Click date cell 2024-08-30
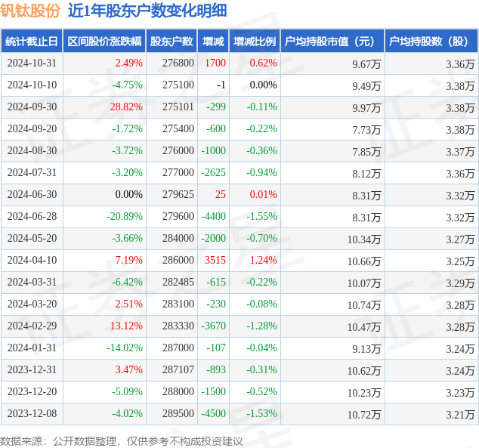Viewport: 479px width, 448px height. 32,150
